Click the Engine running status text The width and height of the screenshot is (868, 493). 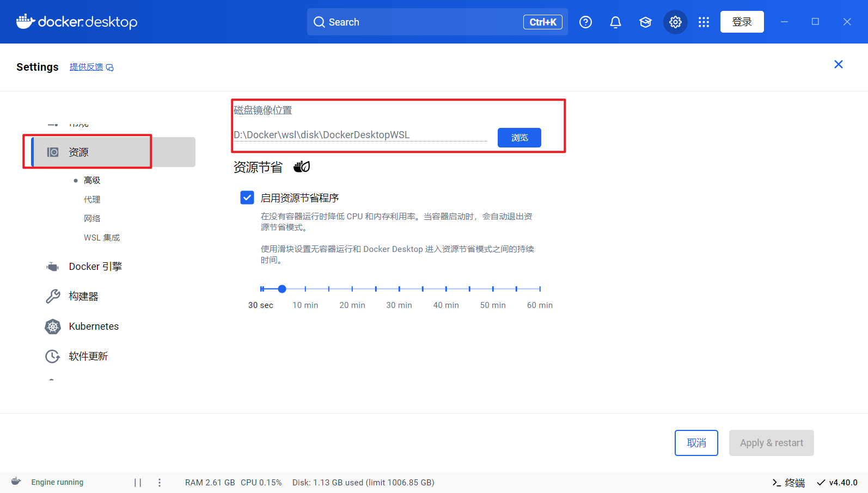[57, 482]
